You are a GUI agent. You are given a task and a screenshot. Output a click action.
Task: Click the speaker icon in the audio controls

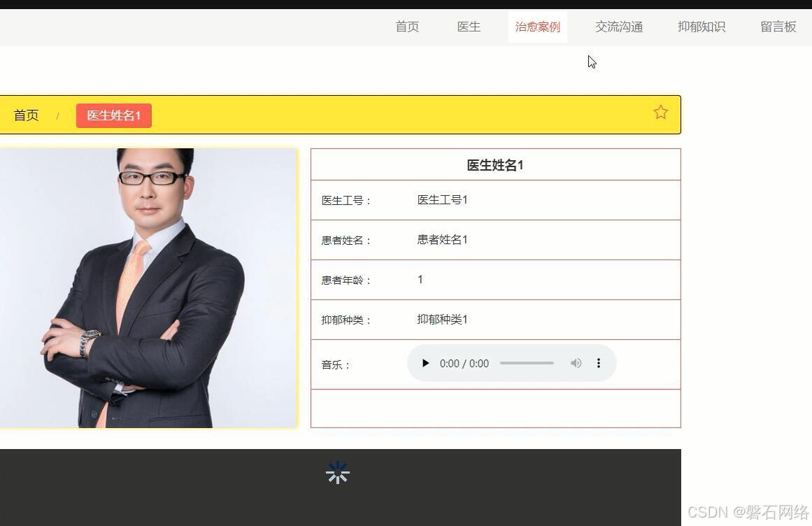576,363
